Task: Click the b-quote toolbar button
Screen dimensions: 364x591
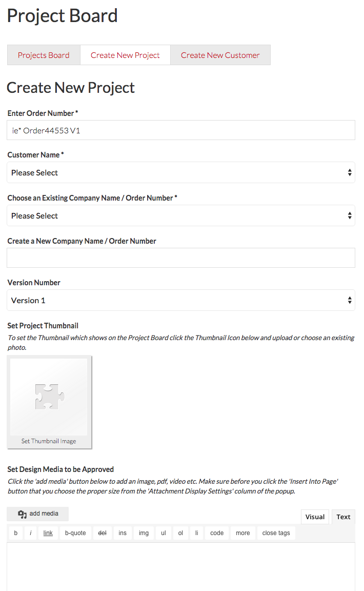Action: [75, 533]
